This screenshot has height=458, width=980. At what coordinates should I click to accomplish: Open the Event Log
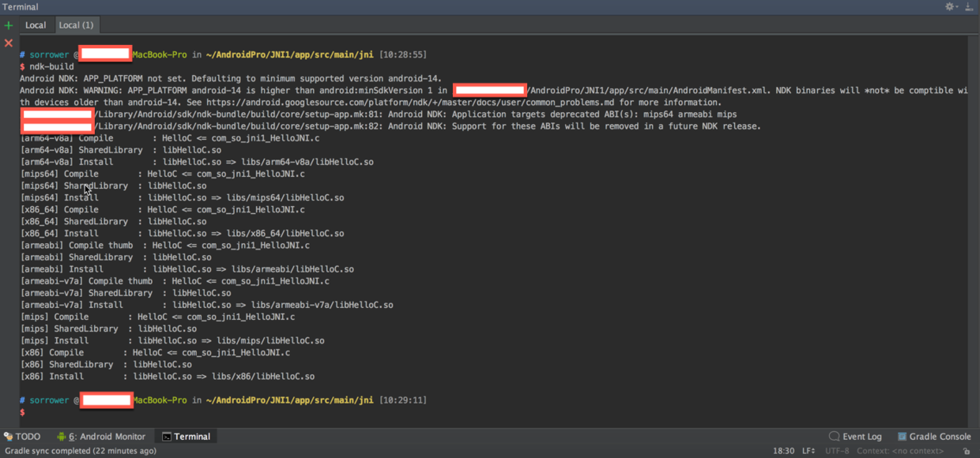(855, 436)
